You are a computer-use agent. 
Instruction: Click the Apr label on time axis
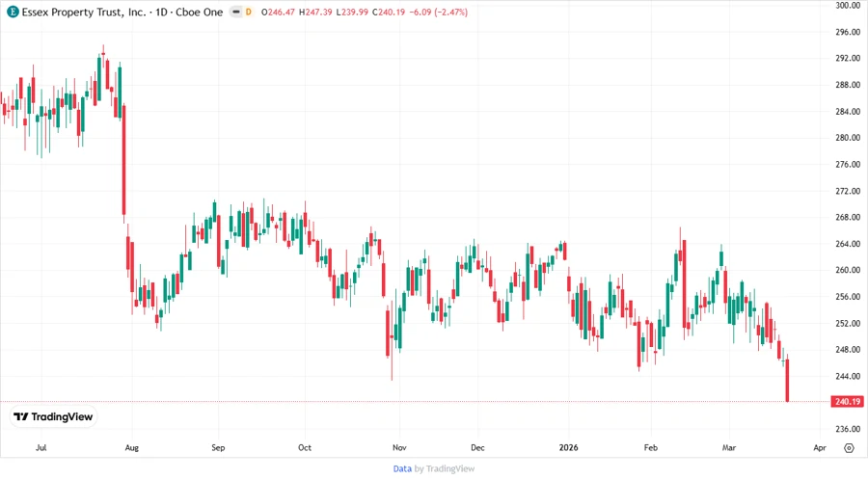[820, 447]
